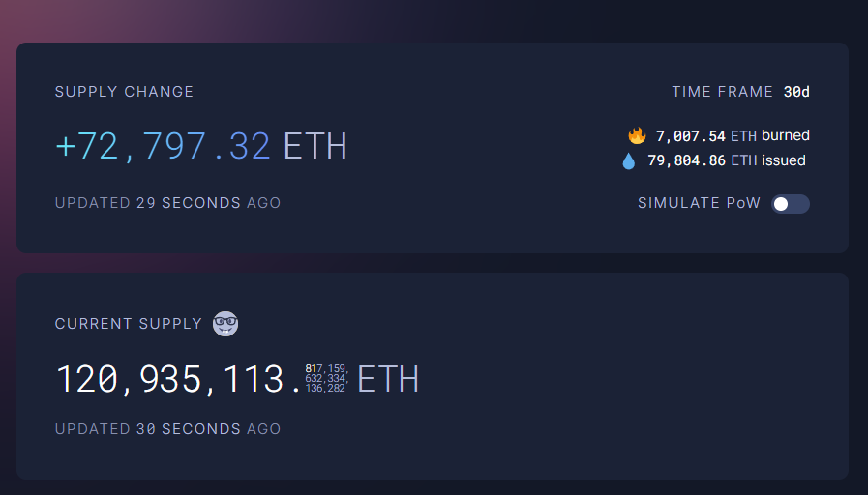
Task: Click the SIMULATE PoW label
Action: pyautogui.click(x=700, y=203)
